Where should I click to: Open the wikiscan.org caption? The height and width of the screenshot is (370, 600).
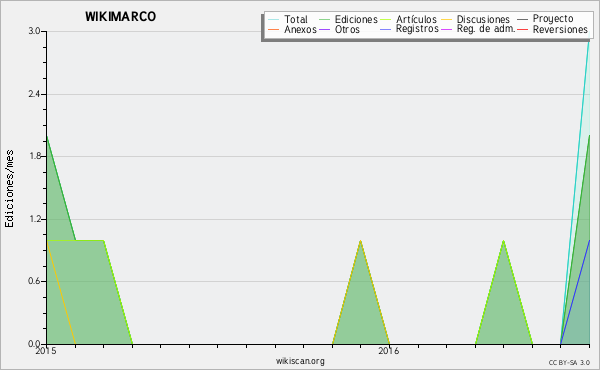300,361
